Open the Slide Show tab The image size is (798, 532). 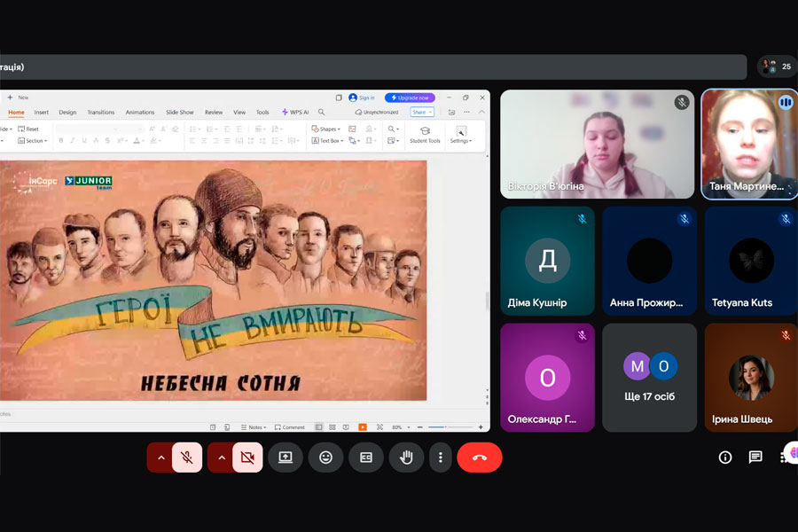(x=179, y=113)
